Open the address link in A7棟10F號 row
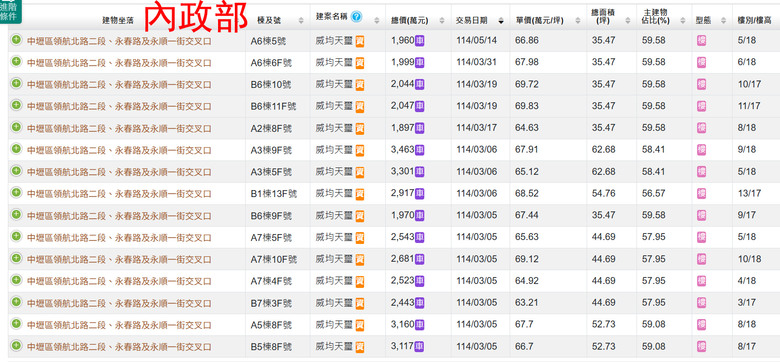Screen dimensions: 780x362 (x=119, y=260)
